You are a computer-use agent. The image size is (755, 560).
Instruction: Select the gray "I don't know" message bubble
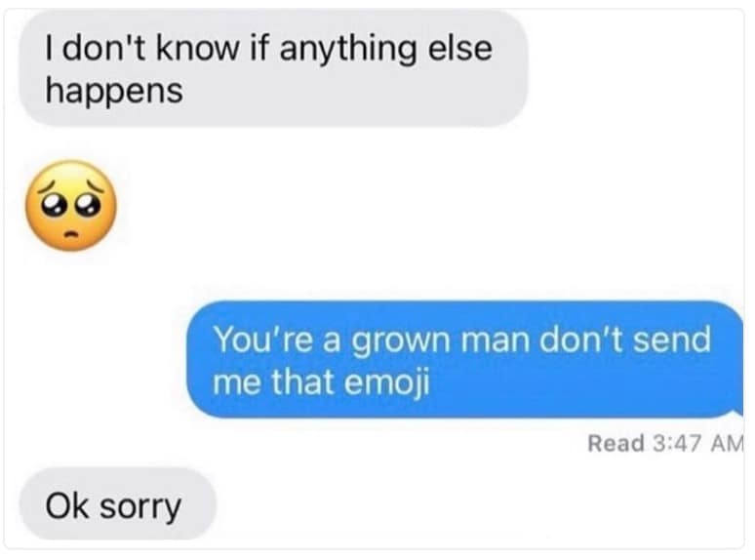[x=273, y=69]
